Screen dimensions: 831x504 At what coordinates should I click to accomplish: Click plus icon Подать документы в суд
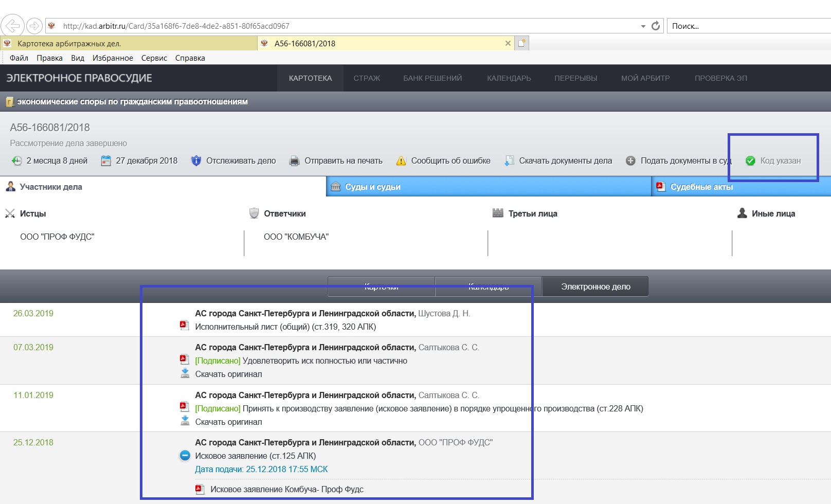(630, 160)
